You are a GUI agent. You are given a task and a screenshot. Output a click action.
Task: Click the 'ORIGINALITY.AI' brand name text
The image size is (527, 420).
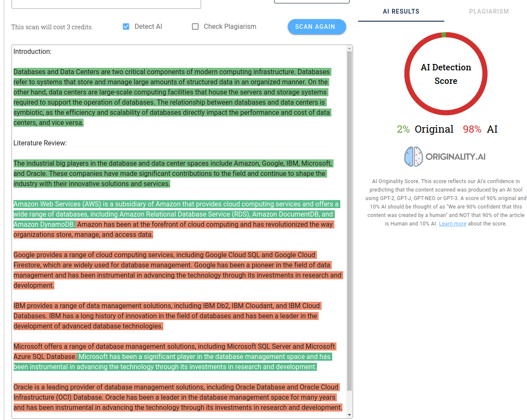[x=456, y=157]
